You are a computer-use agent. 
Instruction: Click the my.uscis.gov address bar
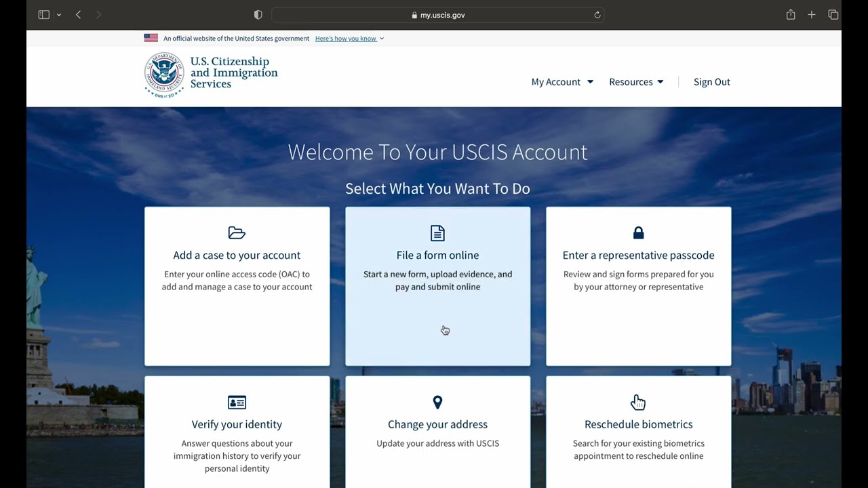click(437, 15)
